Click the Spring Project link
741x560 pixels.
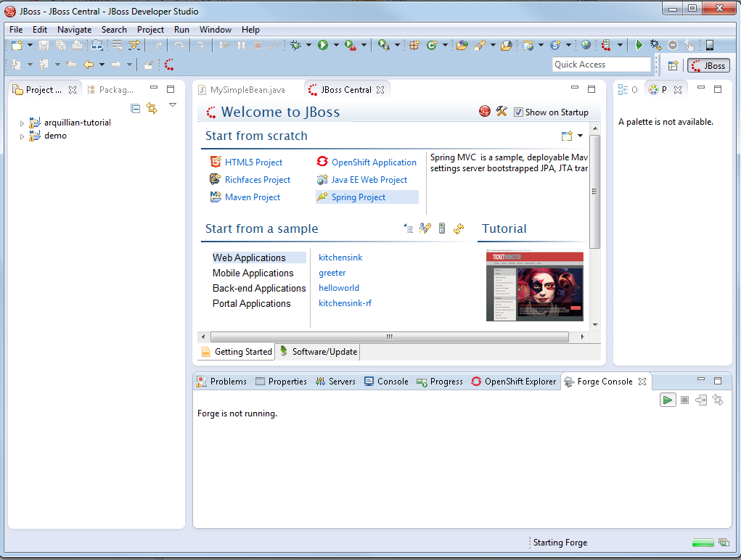click(x=359, y=197)
